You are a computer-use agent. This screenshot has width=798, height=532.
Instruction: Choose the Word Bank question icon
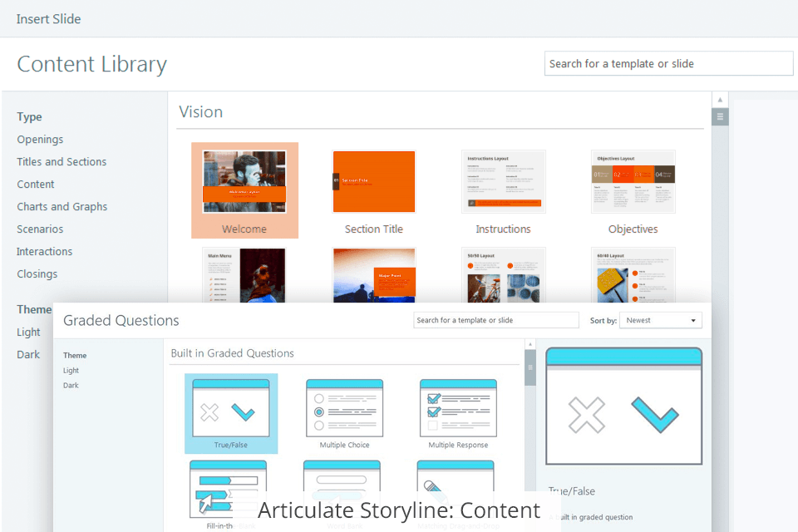click(342, 490)
